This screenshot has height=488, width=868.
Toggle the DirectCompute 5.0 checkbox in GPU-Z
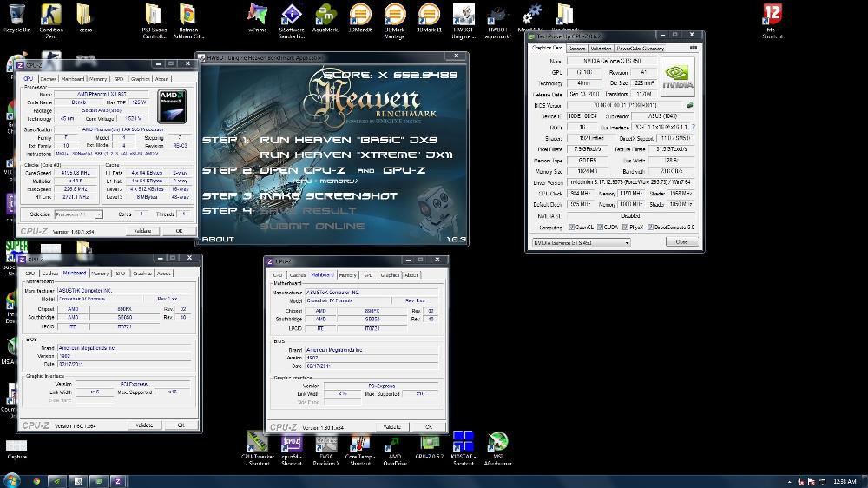tap(650, 228)
